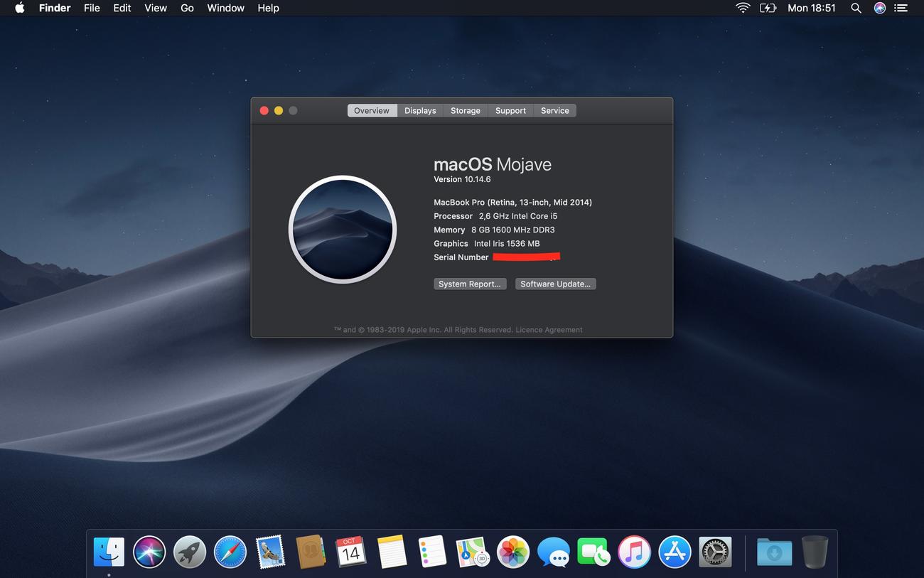
Task: Open Notification Center list icon
Action: point(901,8)
